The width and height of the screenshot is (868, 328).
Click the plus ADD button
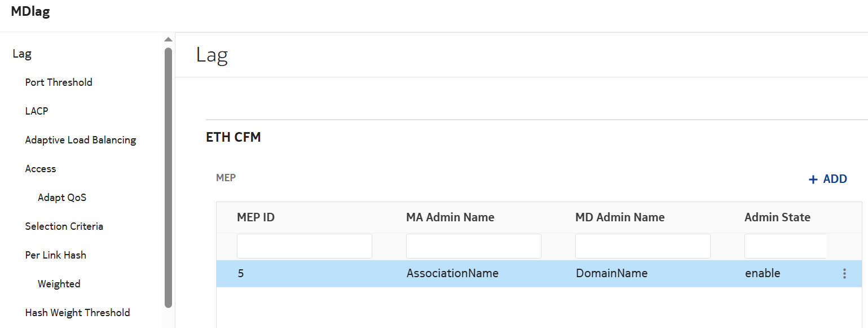click(828, 179)
